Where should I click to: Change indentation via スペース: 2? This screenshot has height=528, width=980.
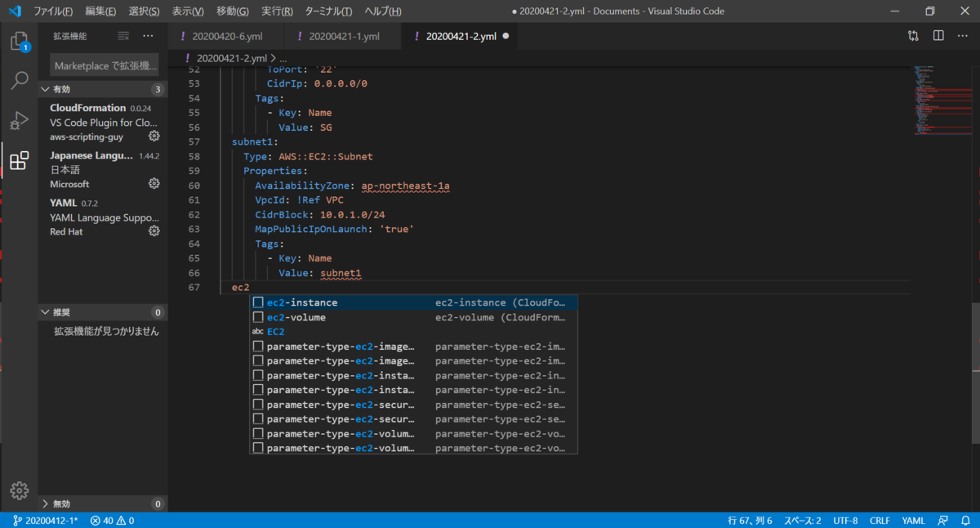(802, 520)
